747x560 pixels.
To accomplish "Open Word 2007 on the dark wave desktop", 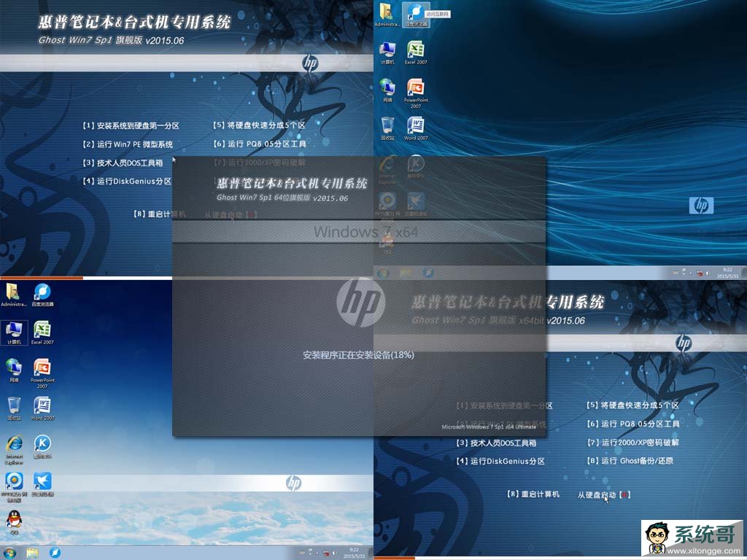I will (x=416, y=128).
